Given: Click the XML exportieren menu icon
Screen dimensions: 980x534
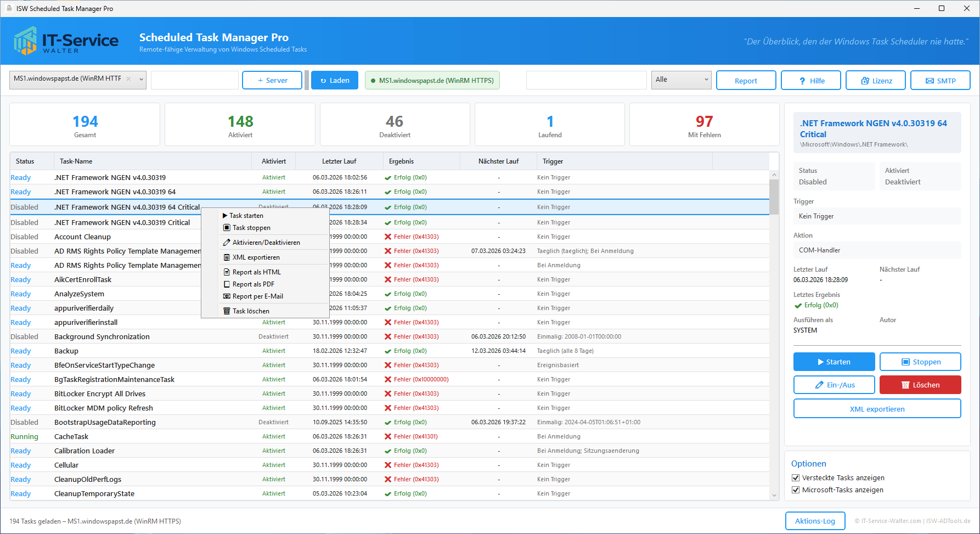Looking at the screenshot, I should pyautogui.click(x=227, y=257).
